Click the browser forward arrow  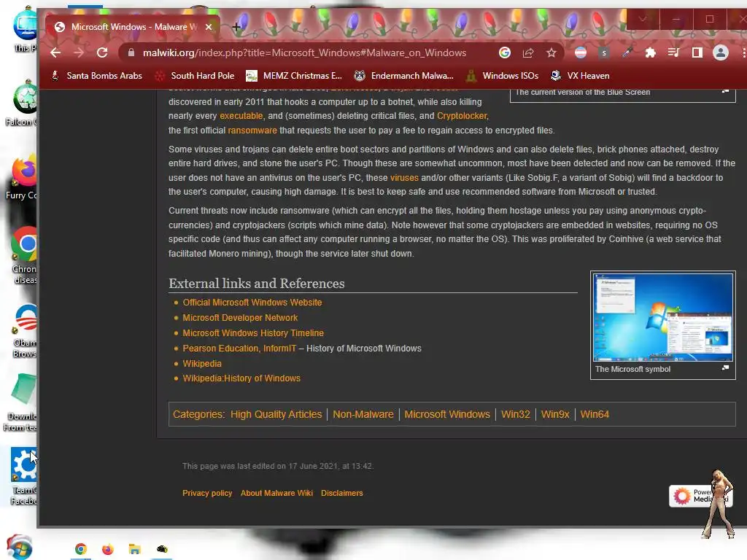pyautogui.click(x=79, y=52)
